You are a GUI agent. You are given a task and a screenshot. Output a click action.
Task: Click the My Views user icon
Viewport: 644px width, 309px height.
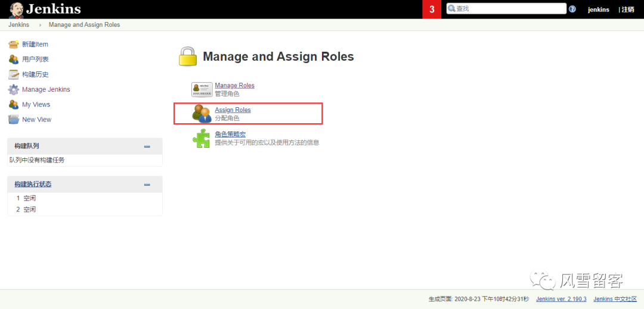[14, 105]
